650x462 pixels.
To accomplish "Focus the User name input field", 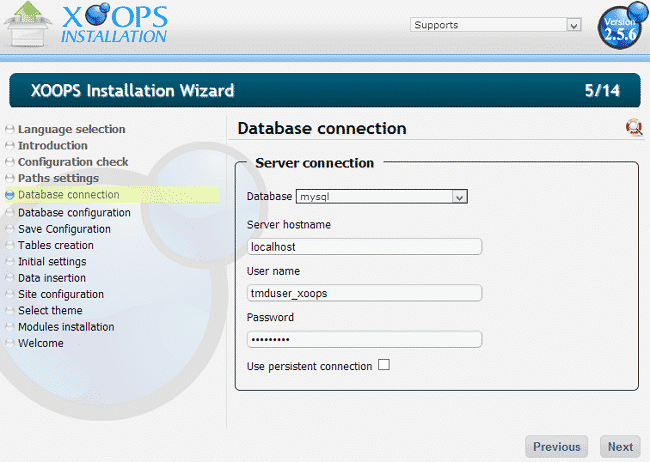I will [364, 293].
